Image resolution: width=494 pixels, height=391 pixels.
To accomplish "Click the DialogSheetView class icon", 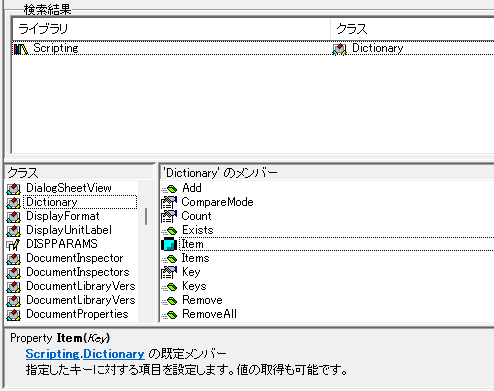I will (x=14, y=189).
